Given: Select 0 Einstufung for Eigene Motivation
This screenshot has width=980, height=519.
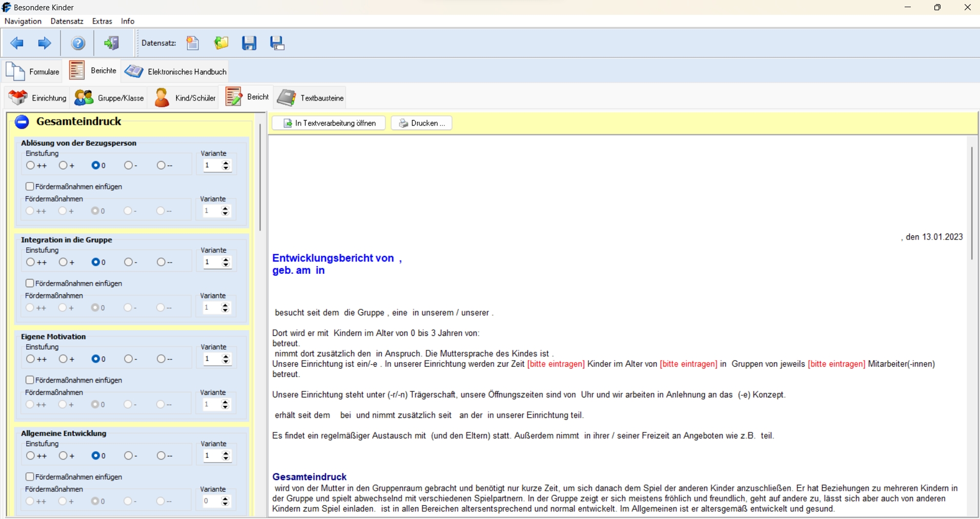Looking at the screenshot, I should pyautogui.click(x=96, y=359).
